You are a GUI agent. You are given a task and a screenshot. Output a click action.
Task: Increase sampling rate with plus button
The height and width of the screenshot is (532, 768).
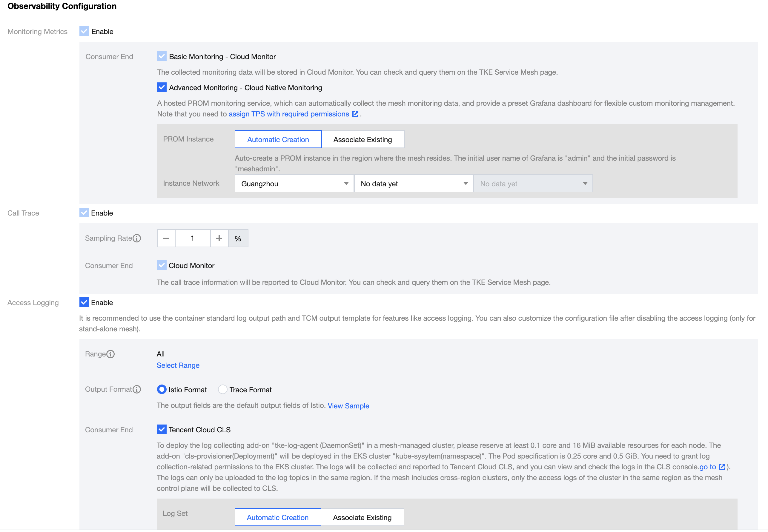coord(219,238)
